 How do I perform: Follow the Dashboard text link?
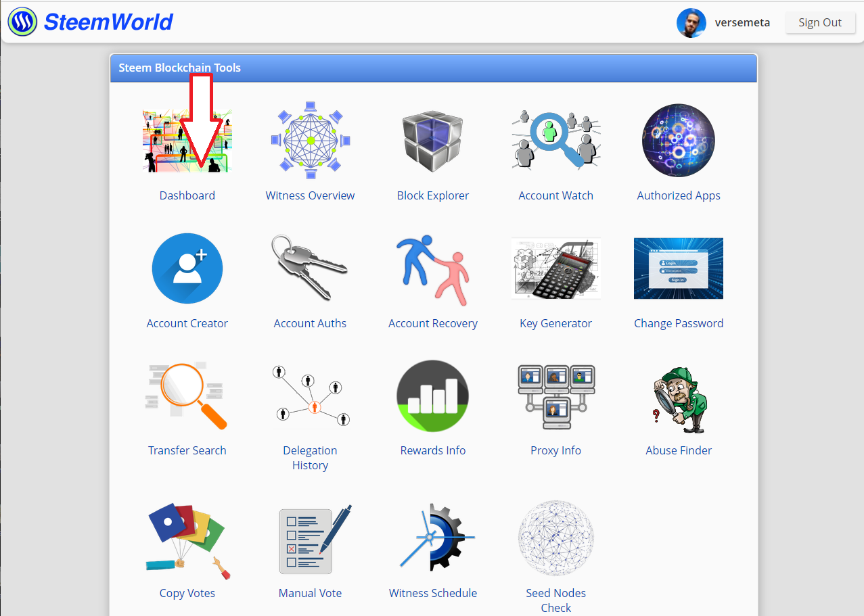(x=187, y=195)
